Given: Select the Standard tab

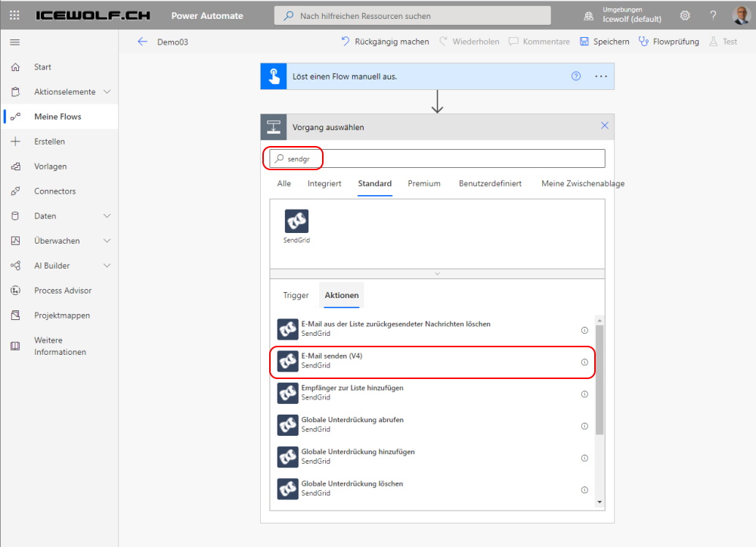Looking at the screenshot, I should coord(375,183).
